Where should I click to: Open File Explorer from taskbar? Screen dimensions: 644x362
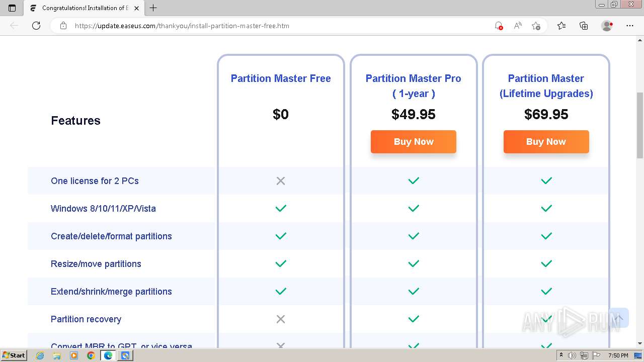point(57,355)
